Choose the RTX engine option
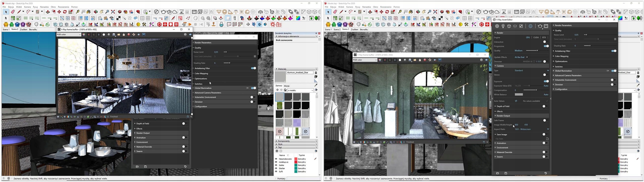Image resolution: width=644 pixels, height=182 pixels. pos(544,37)
